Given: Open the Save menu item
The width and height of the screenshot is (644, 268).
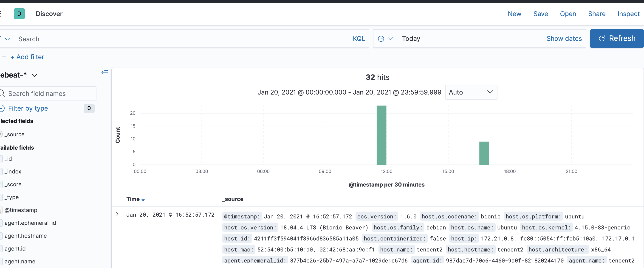Looking at the screenshot, I should (x=540, y=14).
